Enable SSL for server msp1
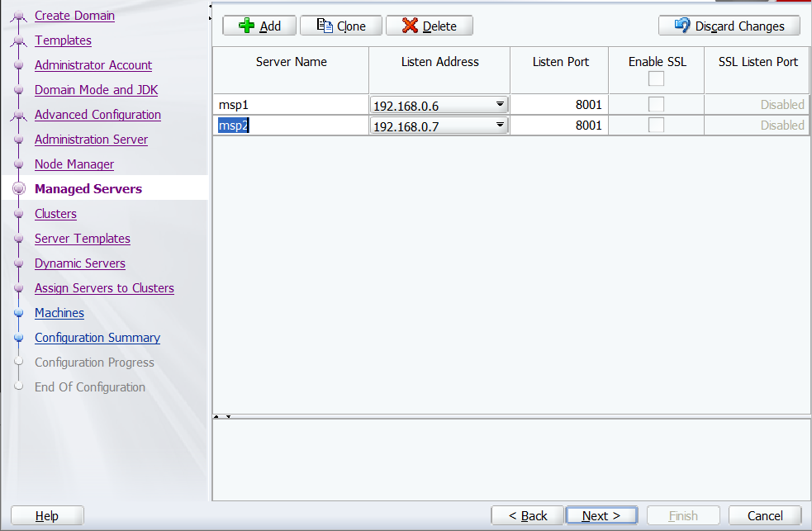Image resolution: width=812 pixels, height=531 pixels. coord(656,103)
